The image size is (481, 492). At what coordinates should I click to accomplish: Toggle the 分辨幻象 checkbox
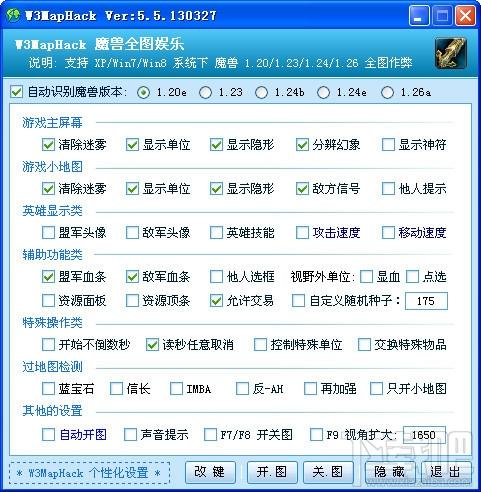[x=302, y=145]
